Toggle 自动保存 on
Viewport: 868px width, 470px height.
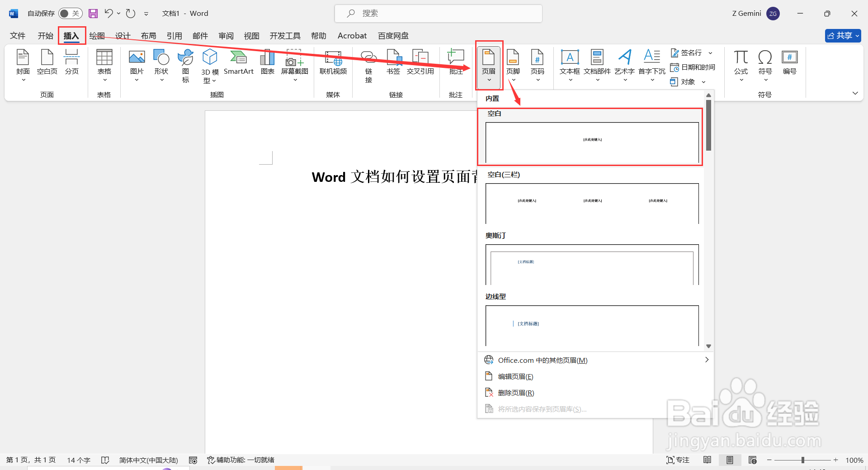click(x=70, y=13)
